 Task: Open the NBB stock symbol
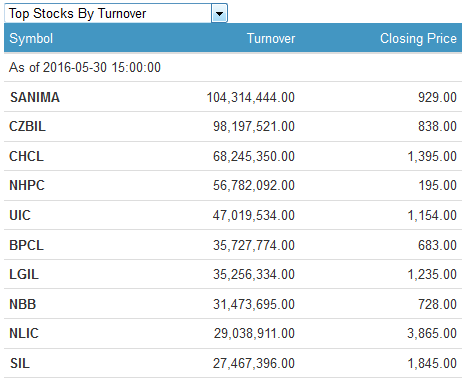click(x=22, y=304)
